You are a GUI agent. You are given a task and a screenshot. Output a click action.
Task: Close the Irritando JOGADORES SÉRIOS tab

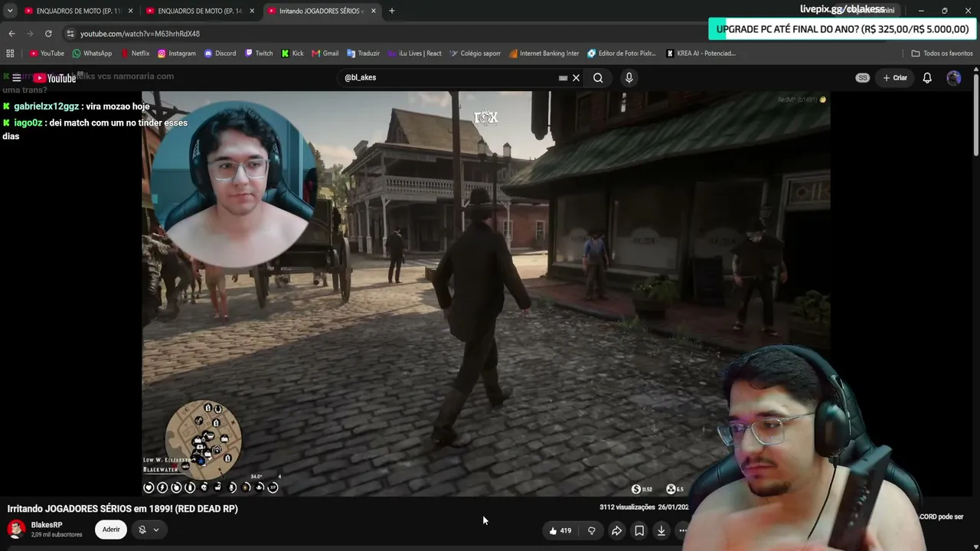tap(373, 11)
